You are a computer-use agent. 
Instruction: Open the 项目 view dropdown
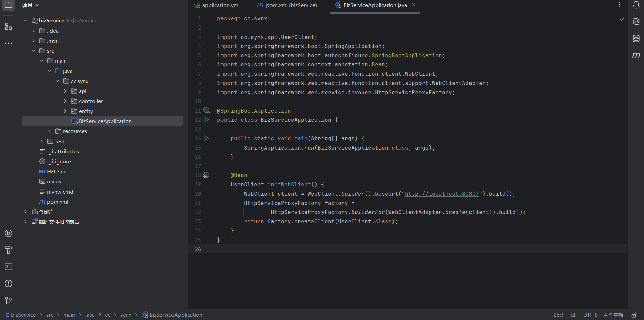[x=30, y=5]
